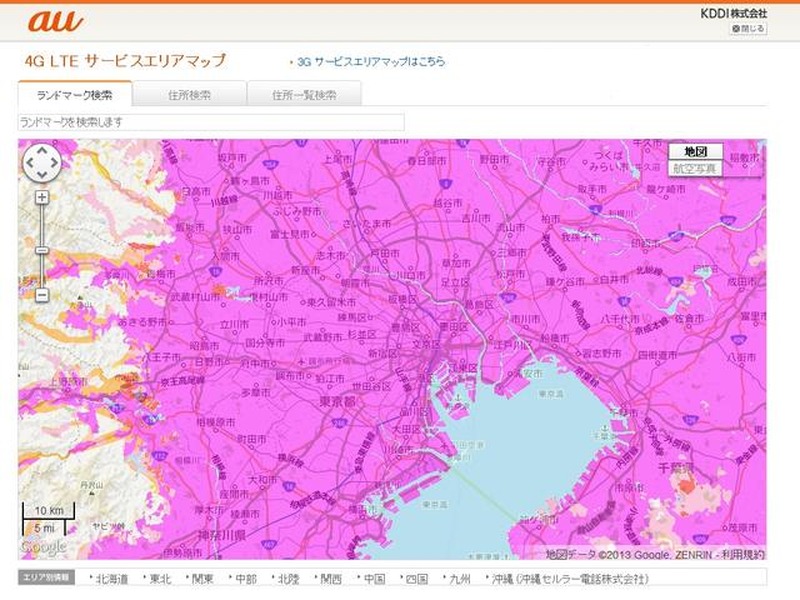Click the zoom slider handle
The image size is (800, 600).
[41, 250]
